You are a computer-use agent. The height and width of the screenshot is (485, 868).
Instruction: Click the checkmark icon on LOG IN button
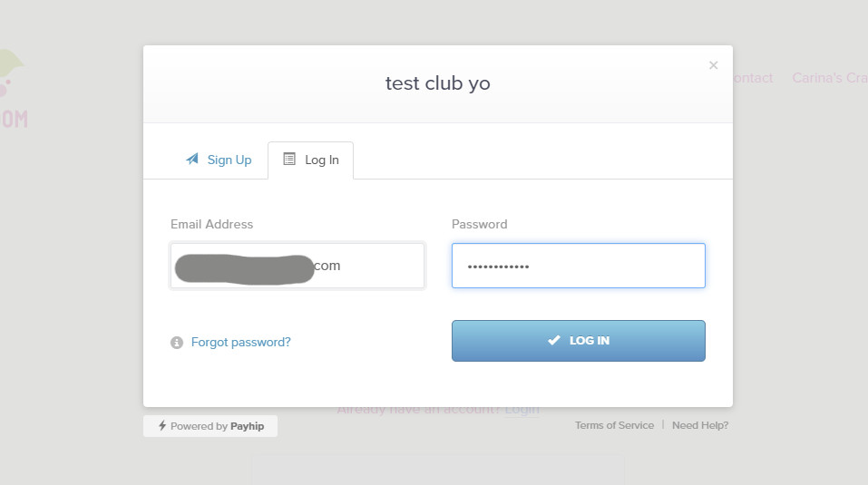coord(553,341)
